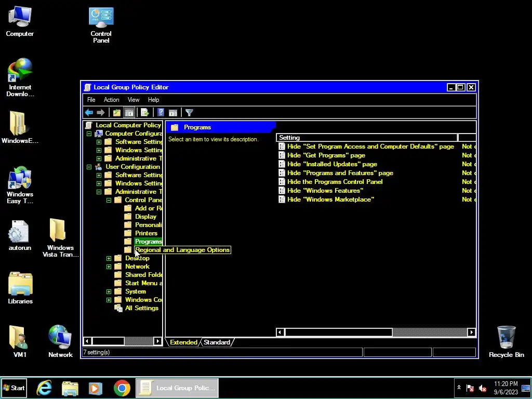This screenshot has width=532, height=399.
Task: Select the autorun file icon
Action: click(20, 235)
